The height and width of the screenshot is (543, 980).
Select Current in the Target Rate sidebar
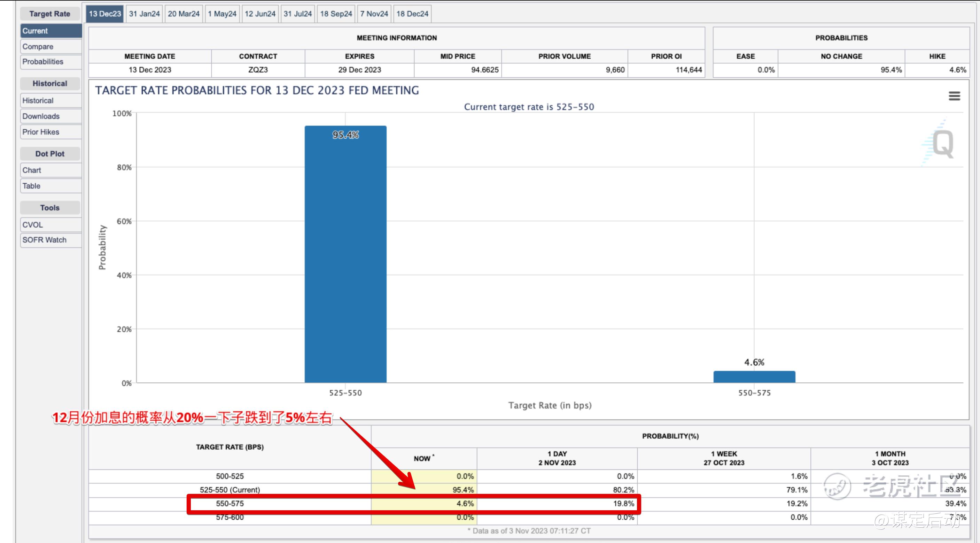coord(51,31)
